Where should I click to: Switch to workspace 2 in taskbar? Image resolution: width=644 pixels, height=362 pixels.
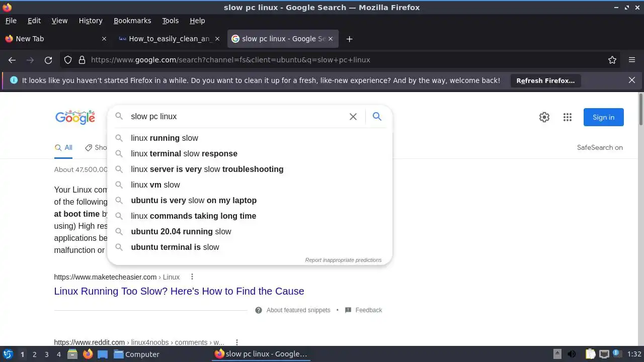coord(34,354)
